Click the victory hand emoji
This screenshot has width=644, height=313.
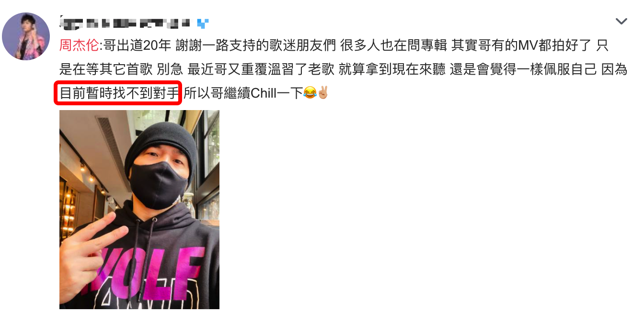tap(323, 93)
